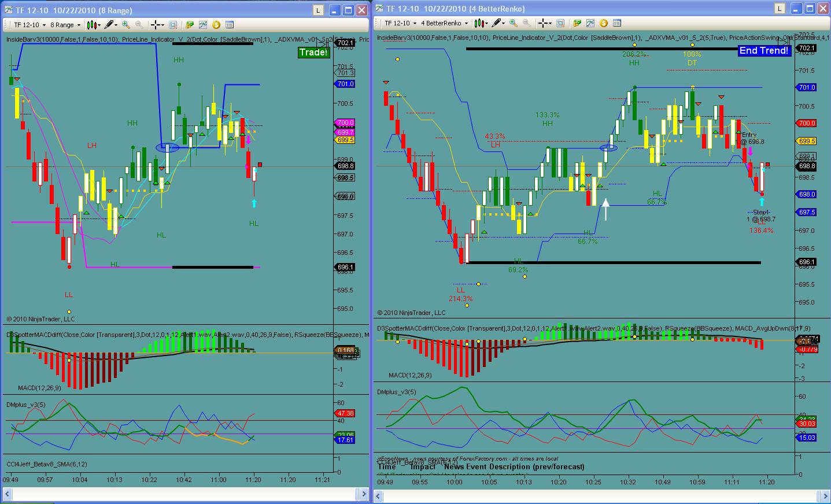This screenshot has width=831, height=504.
Task: Click the 43.3% LH swing label
Action: tap(495, 136)
